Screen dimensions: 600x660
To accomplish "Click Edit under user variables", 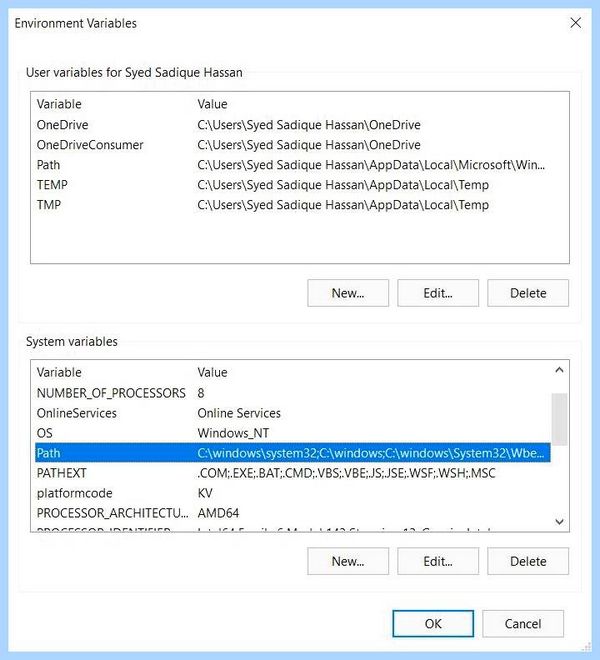I will pos(438,293).
